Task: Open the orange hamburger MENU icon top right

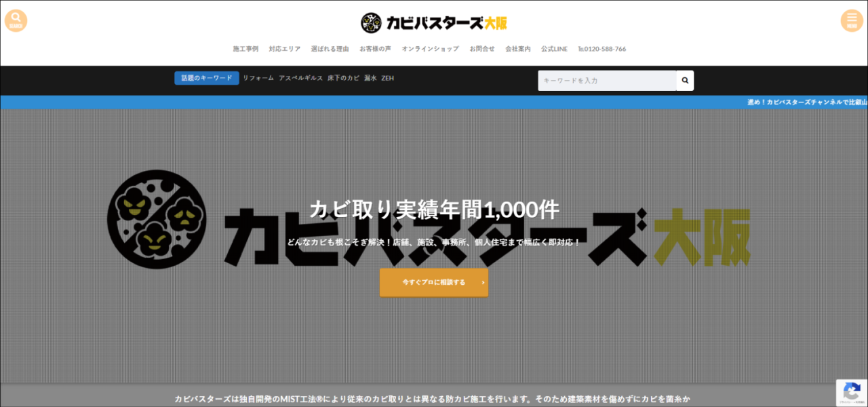Action: click(x=852, y=20)
